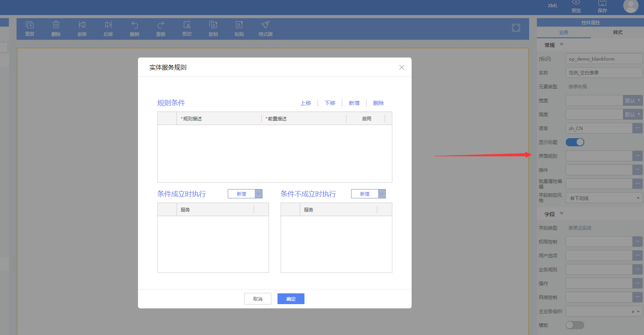644x335 pixels.
Task: Click the 确定 button
Action: click(291, 299)
